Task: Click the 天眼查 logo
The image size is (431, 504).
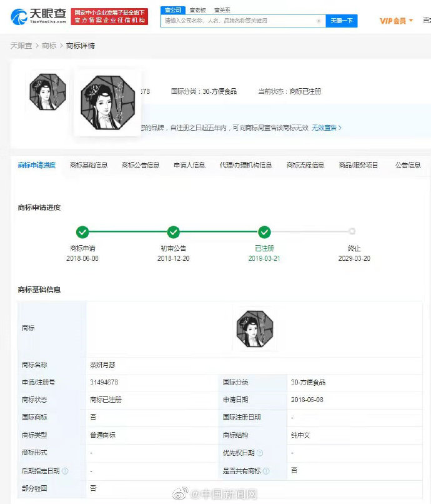Action: 39,16
